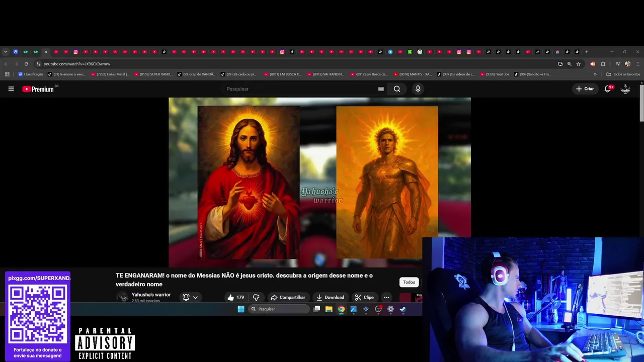Open Task View in taskbar
This screenshot has height=362, width=644.
click(x=316, y=309)
